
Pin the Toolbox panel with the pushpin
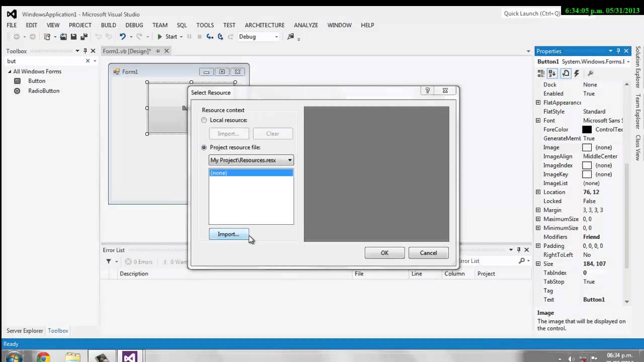click(x=85, y=51)
